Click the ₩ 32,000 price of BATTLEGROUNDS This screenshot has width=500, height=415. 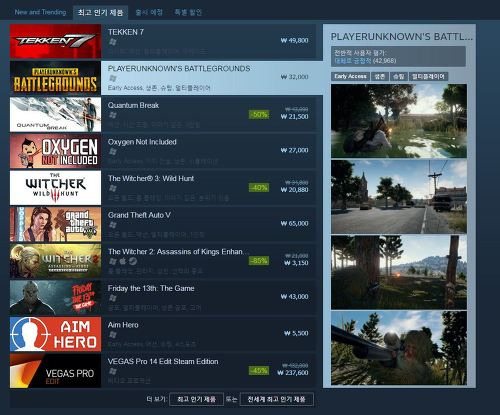pyautogui.click(x=294, y=77)
